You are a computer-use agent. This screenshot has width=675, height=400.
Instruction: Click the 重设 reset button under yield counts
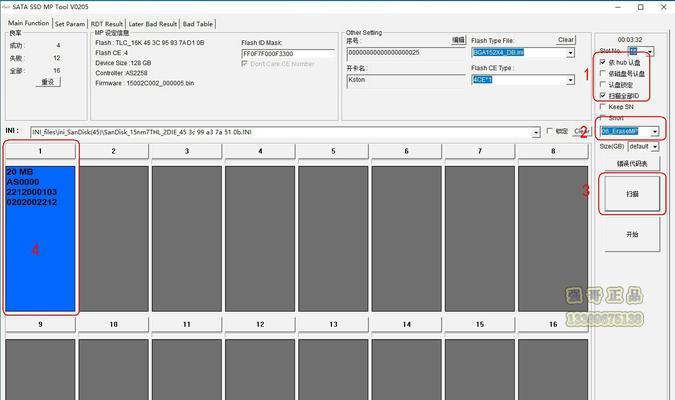pyautogui.click(x=48, y=82)
